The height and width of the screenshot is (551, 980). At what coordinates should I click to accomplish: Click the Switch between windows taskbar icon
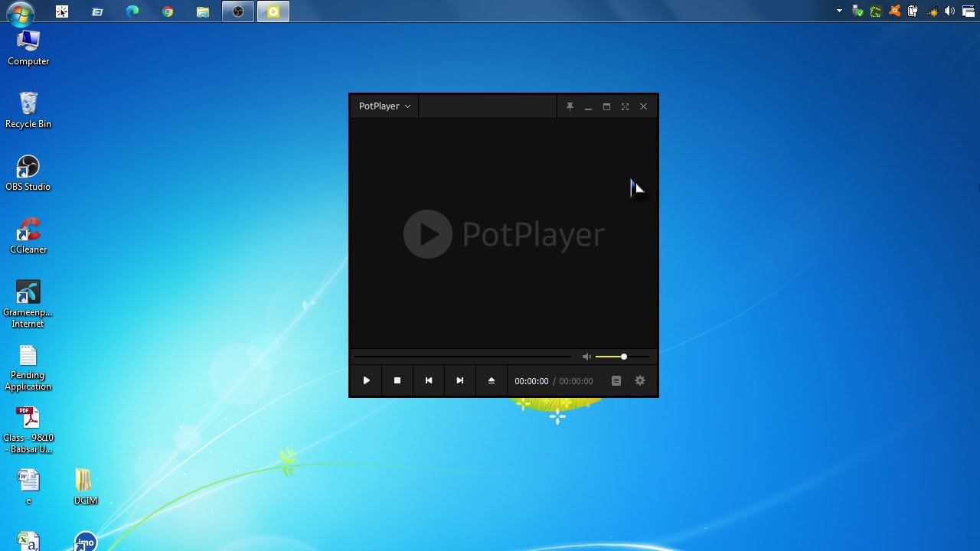[x=97, y=11]
